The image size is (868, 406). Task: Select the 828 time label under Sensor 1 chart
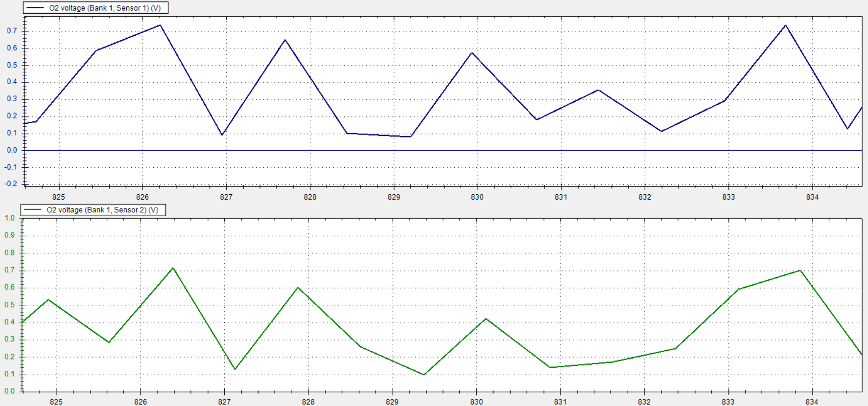coord(310,197)
